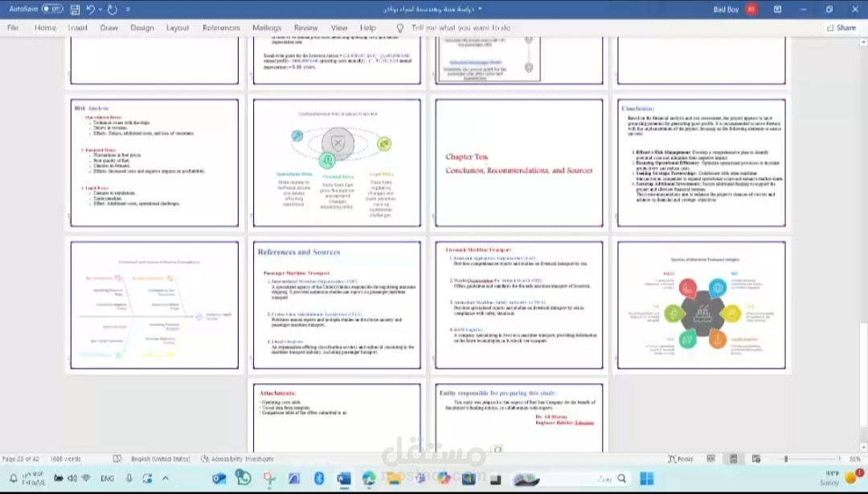868x494 pixels.
Task: Switch to the Layout tab
Action: [x=178, y=27]
